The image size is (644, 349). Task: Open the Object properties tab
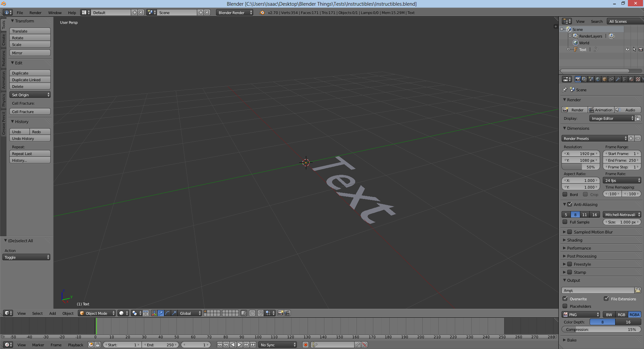(x=604, y=79)
